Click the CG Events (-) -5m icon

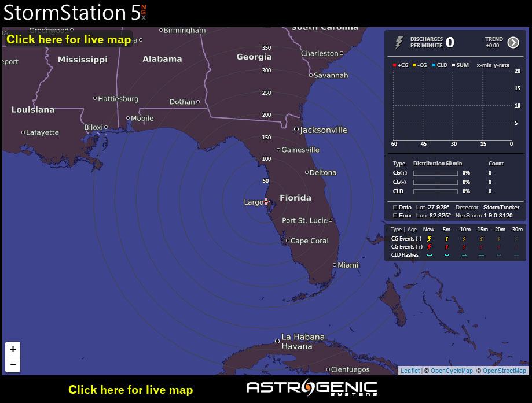coord(446,238)
